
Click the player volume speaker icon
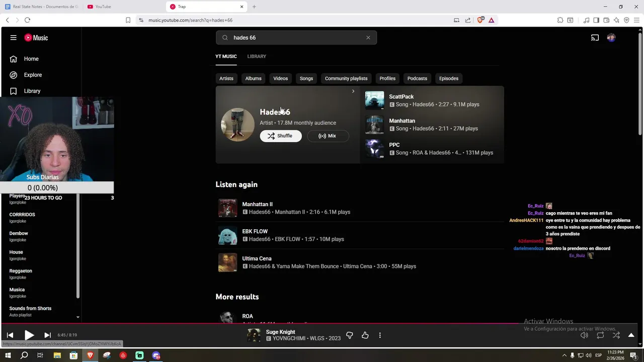click(x=584, y=335)
